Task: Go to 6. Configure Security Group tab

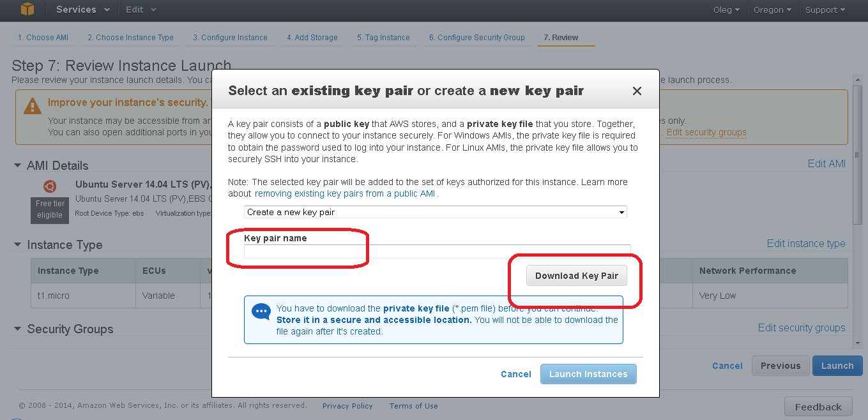Action: pyautogui.click(x=476, y=38)
